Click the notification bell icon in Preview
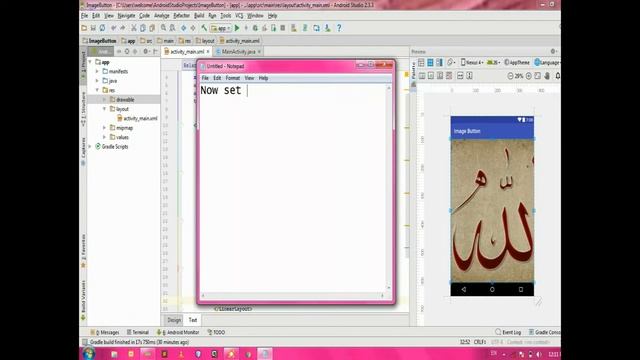 point(558,76)
